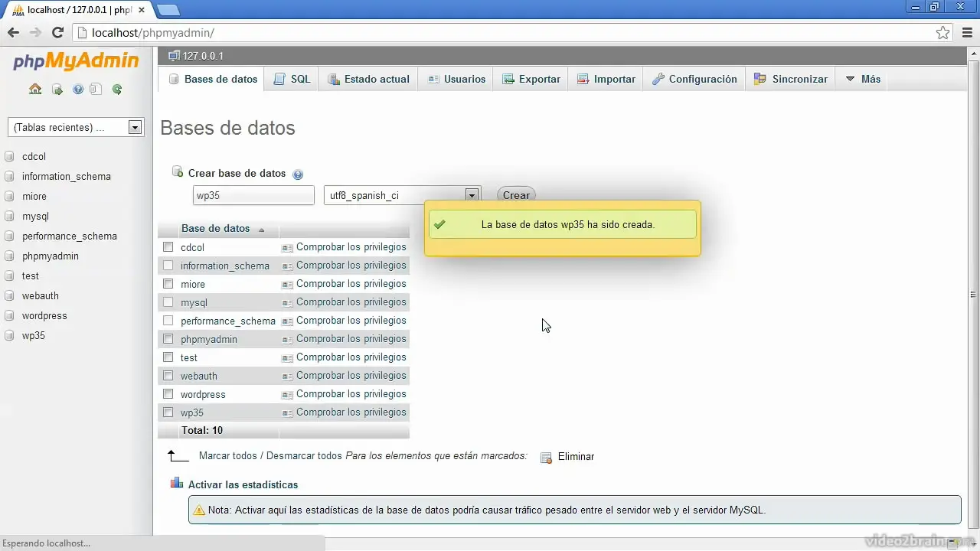Tick the mysql row checkbox
980x551 pixels.
[168, 302]
